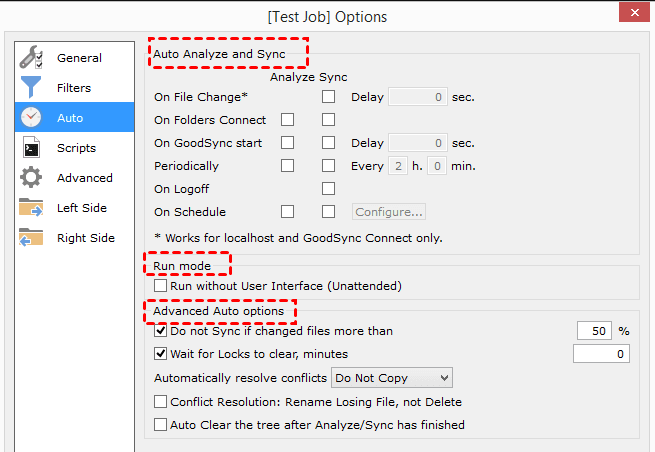
Task: Switch to the Advanced options tab
Action: point(84,178)
